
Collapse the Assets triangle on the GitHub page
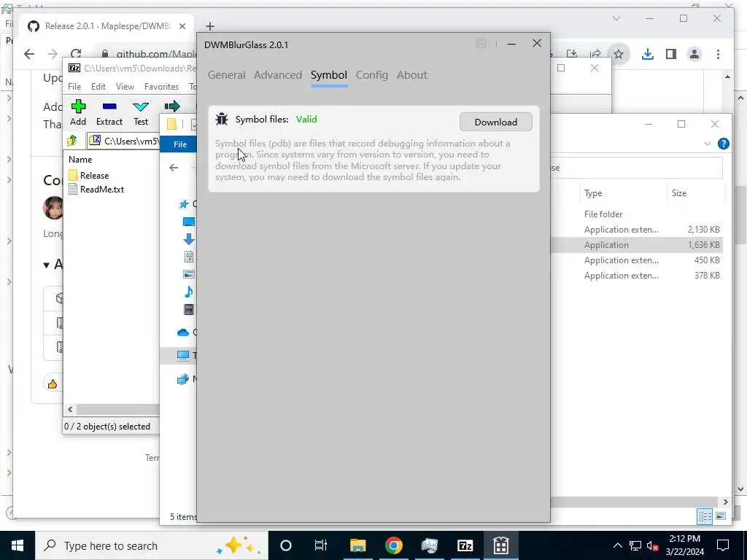46,265
